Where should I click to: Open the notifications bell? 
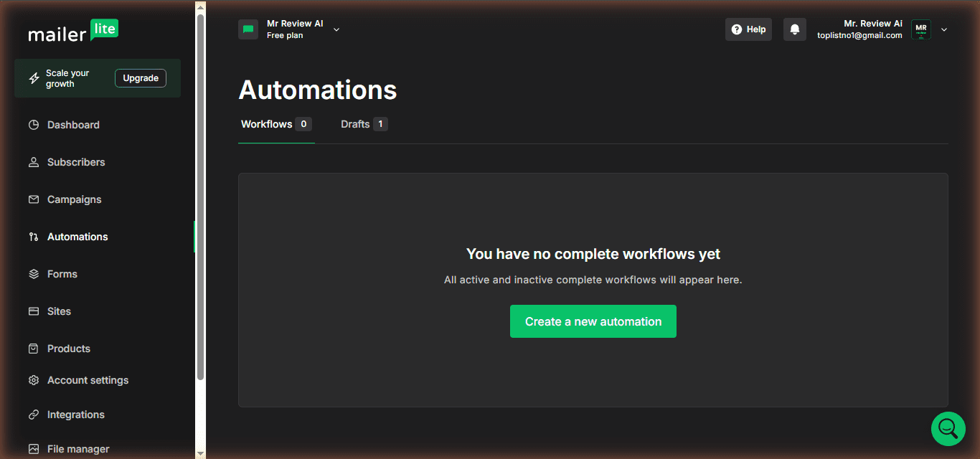tap(795, 29)
